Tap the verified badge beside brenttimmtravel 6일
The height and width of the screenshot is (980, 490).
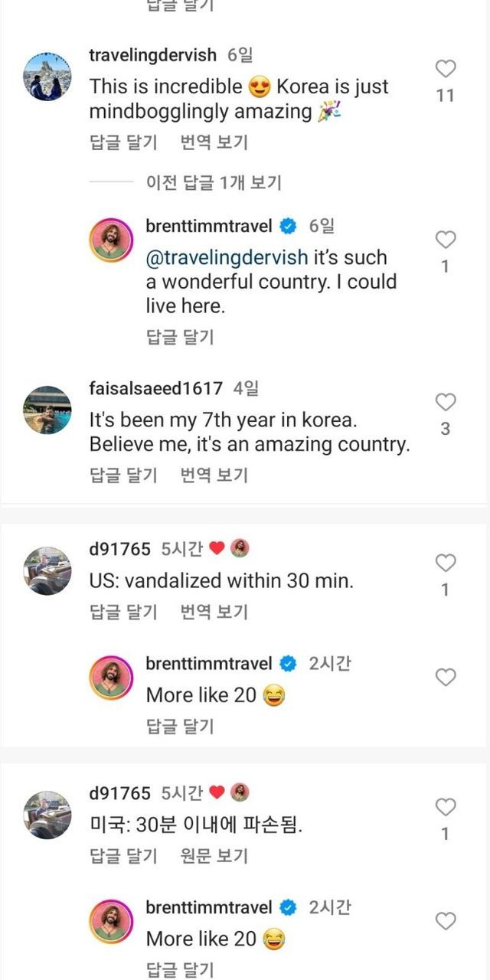click(x=289, y=227)
